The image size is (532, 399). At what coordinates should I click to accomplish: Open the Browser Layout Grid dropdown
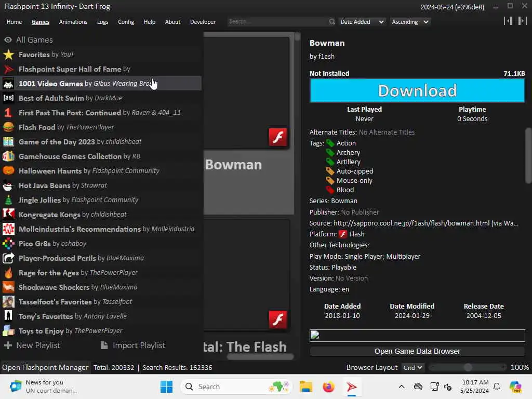(x=413, y=367)
